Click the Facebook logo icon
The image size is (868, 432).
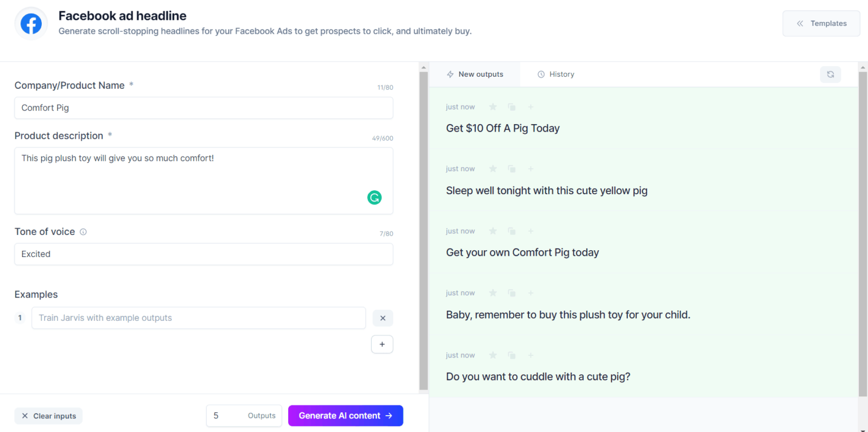pos(31,23)
